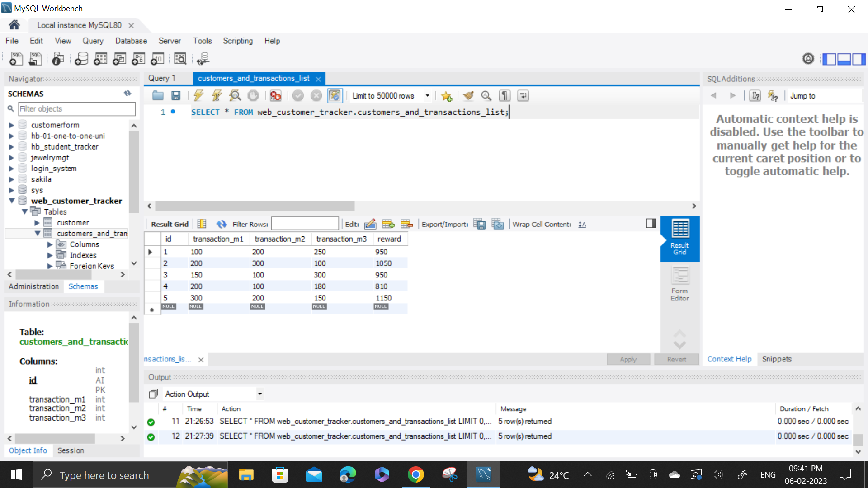This screenshot has width=868, height=488.
Task: Switch to the Administration tab
Action: tap(33, 286)
